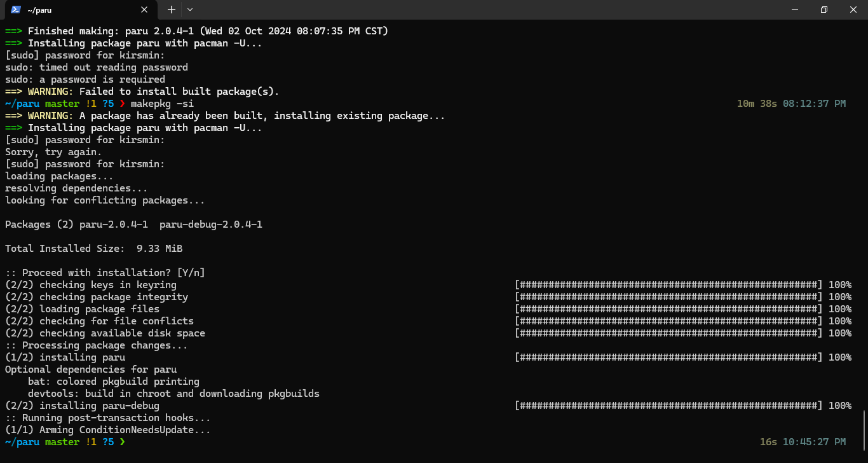Open a new terminal tab with the plus icon

point(171,10)
